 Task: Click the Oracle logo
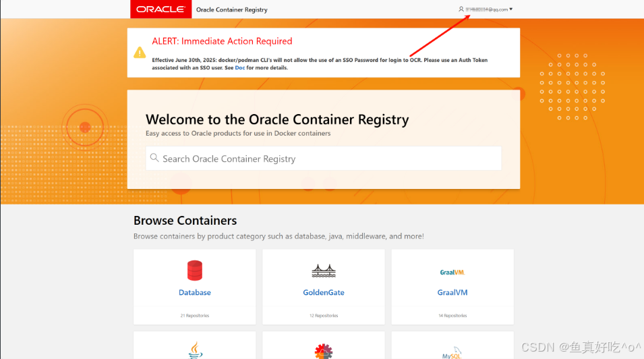point(160,9)
